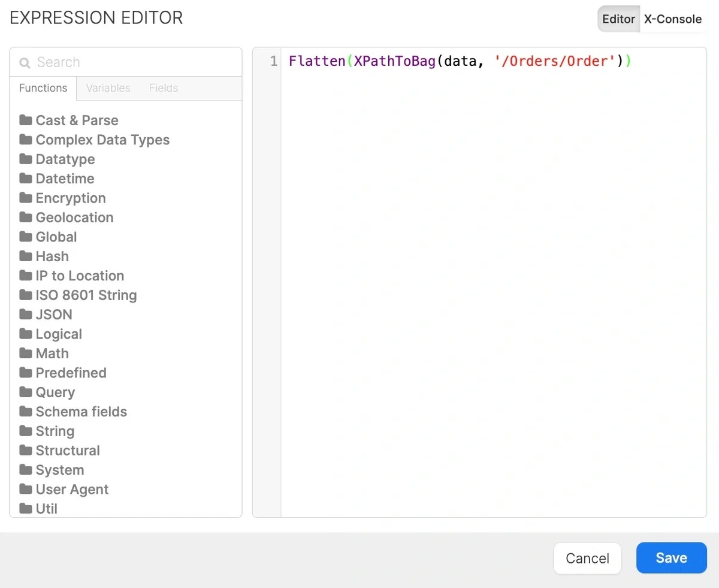Select the Schema fields category label
This screenshot has width=719, height=588.
81,411
